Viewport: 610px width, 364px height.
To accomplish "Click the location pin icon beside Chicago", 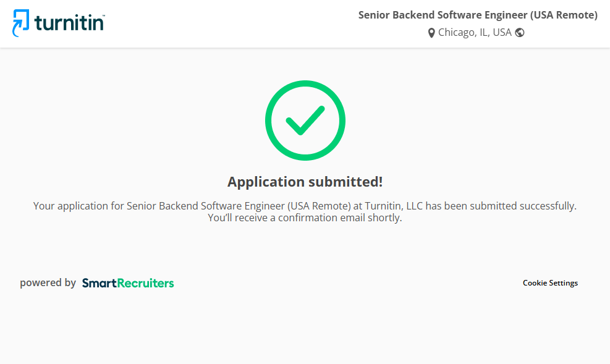I will tap(431, 33).
